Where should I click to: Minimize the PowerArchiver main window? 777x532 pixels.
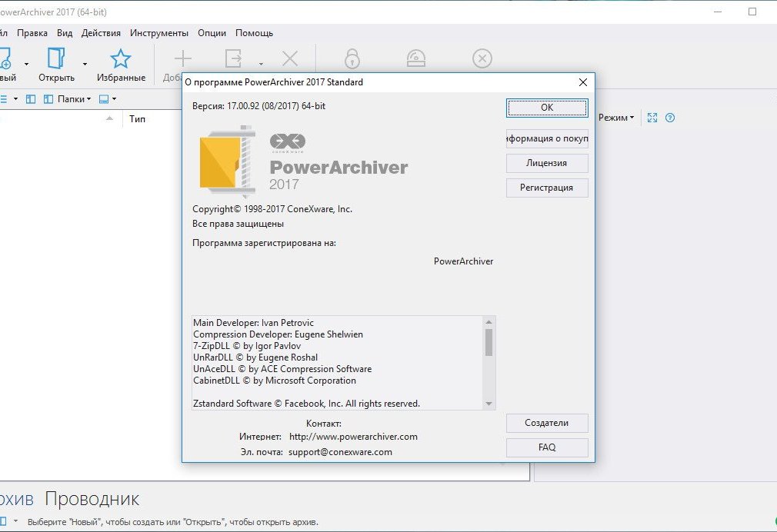(x=718, y=12)
